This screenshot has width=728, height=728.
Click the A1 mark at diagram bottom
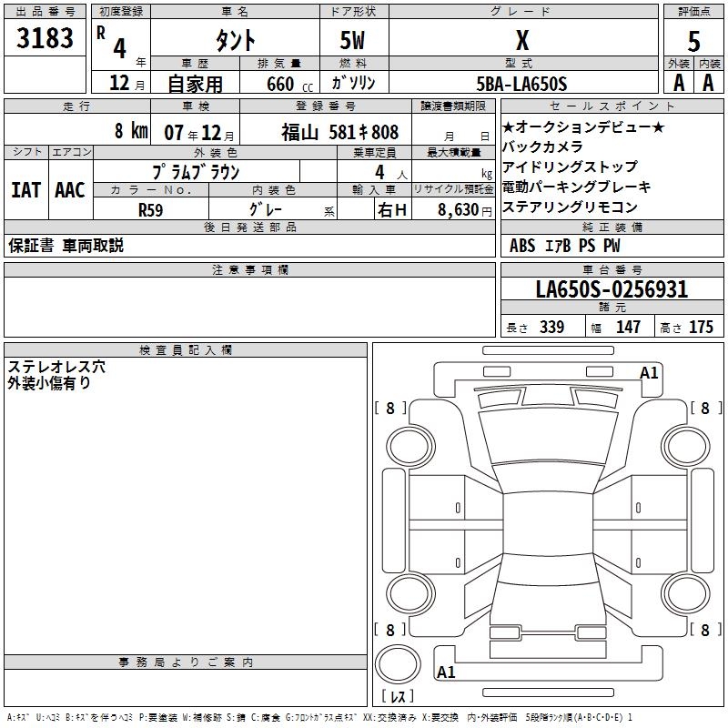click(x=446, y=672)
